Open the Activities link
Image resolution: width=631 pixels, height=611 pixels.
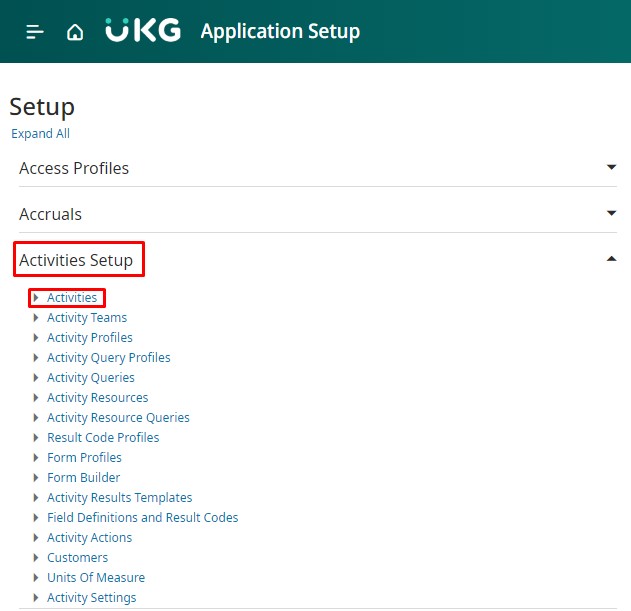pyautogui.click(x=72, y=298)
